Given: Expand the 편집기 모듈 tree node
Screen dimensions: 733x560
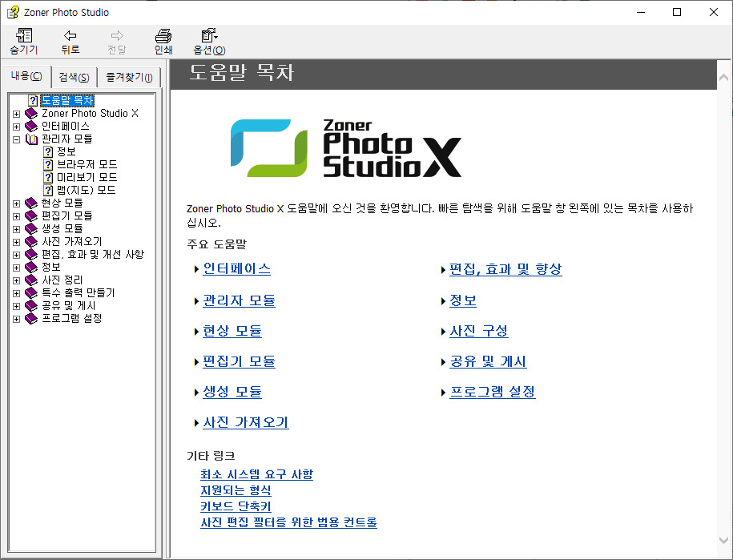Looking at the screenshot, I should (16, 216).
